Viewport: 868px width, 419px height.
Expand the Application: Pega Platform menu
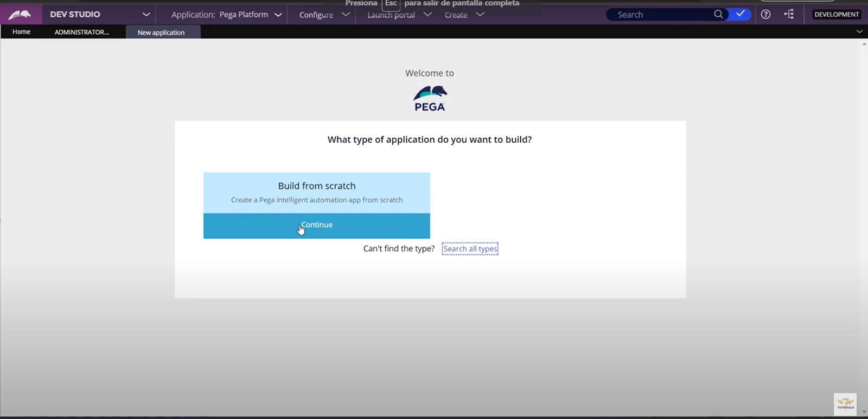coord(227,15)
